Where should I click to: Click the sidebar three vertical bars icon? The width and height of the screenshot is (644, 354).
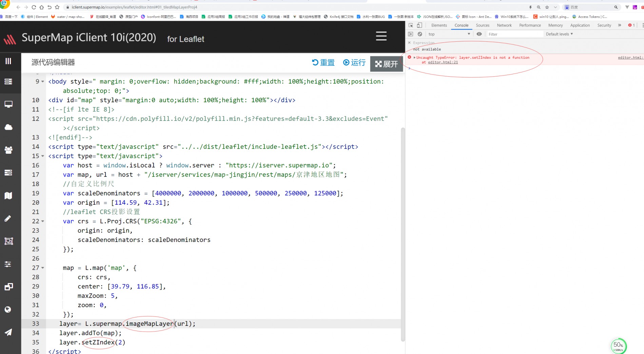8,61
